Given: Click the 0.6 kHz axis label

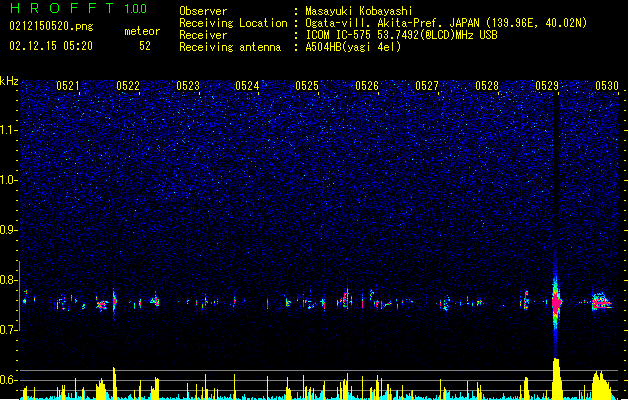Looking at the screenshot, I should coord(9,380).
